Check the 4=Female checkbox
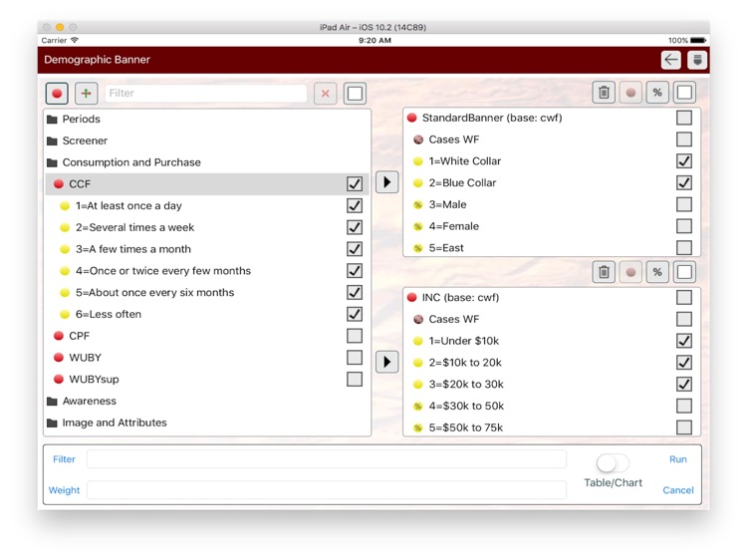 684,226
